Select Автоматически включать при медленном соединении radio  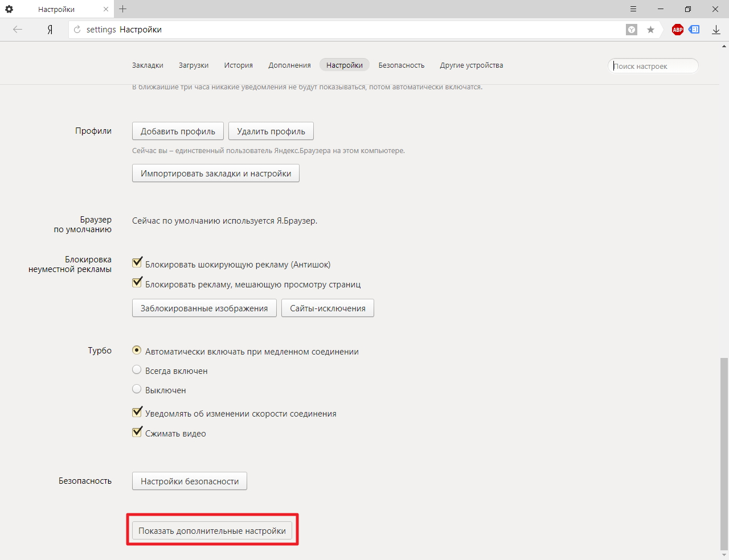(x=137, y=350)
